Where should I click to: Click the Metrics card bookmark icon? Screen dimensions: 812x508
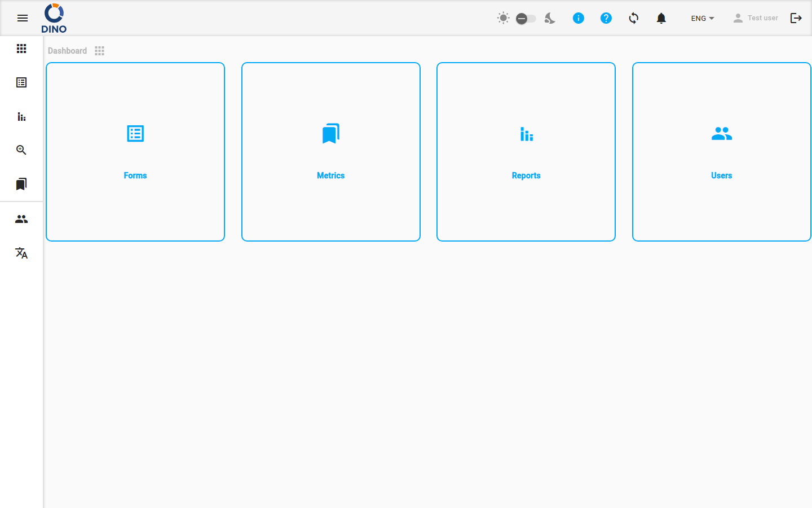331,134
